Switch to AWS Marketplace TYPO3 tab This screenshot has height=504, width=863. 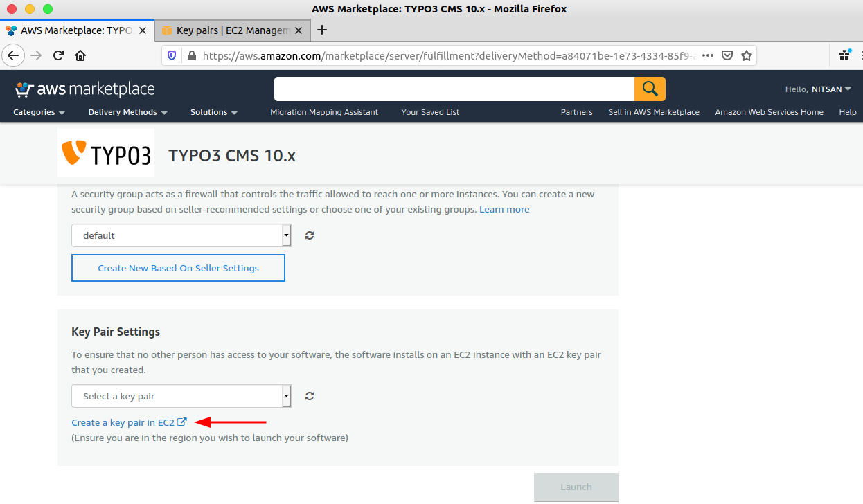coord(76,30)
